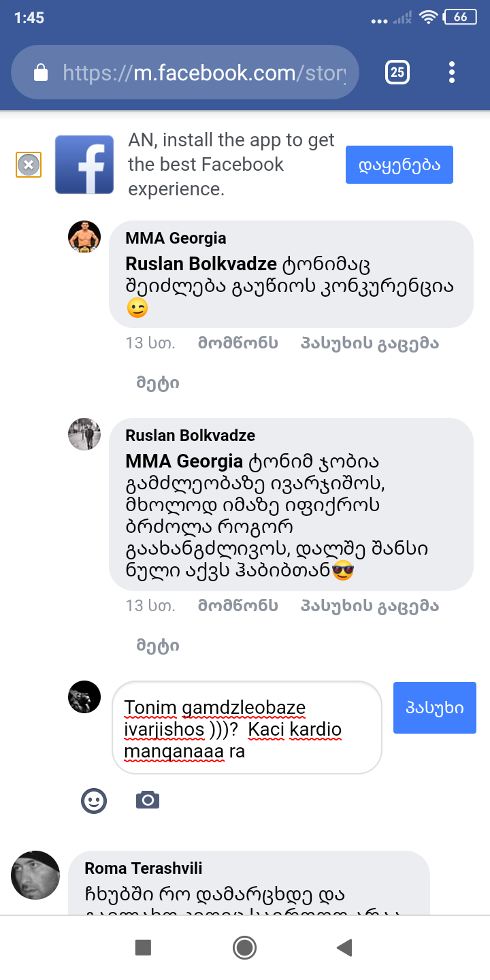Open the browser tab switcher showing 25
Image resolution: width=490 pixels, height=980 pixels.
click(397, 72)
